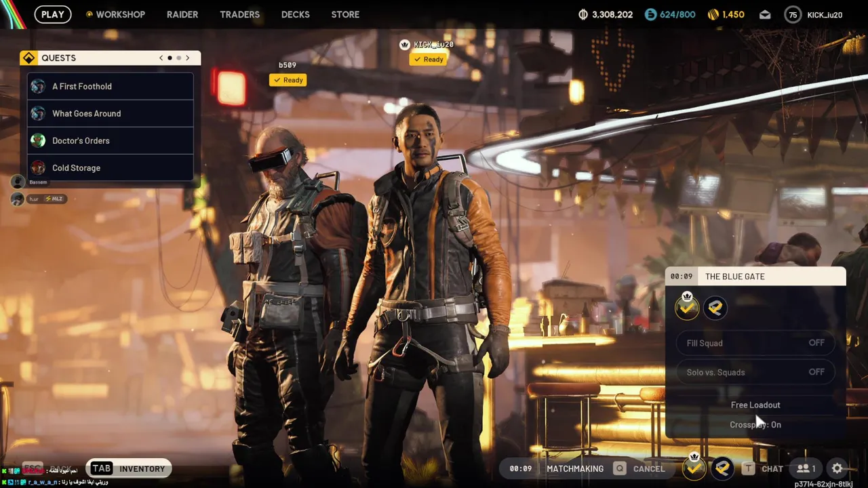Click the 00:09 timer in Blue Gate panel
Image resolution: width=868 pixels, height=488 pixels.
[x=682, y=277]
